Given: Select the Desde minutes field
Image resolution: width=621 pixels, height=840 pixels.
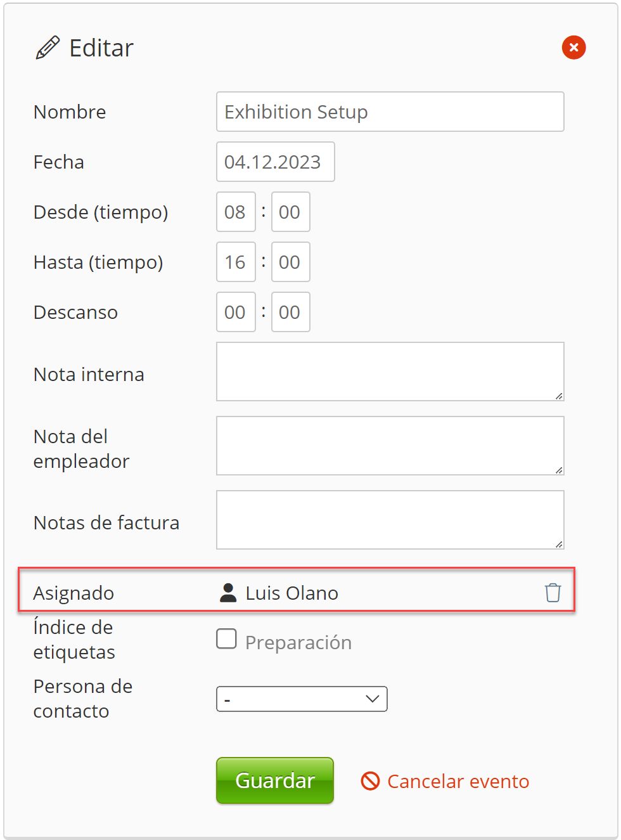Looking at the screenshot, I should tap(290, 212).
